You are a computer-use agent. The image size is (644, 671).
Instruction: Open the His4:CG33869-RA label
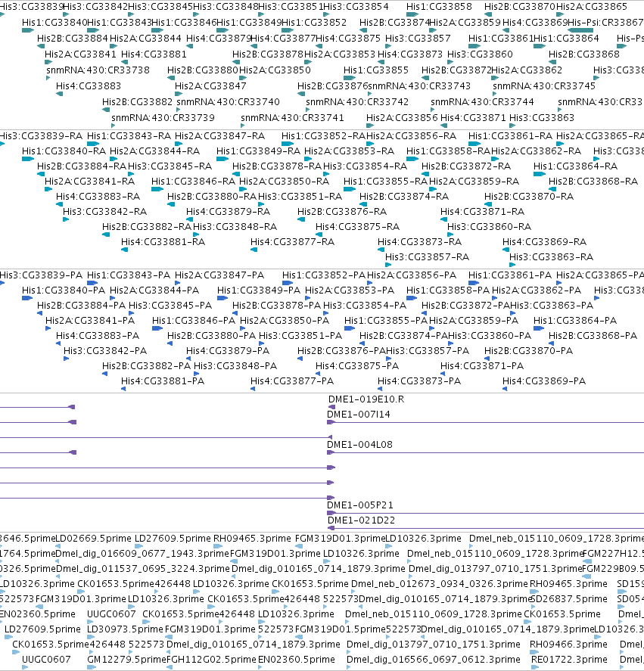[544, 242]
